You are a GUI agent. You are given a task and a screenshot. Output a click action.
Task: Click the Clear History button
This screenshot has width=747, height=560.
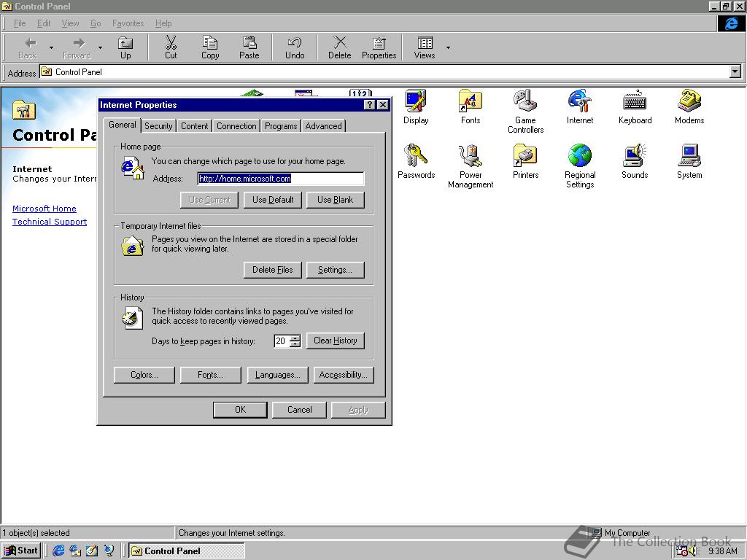coord(335,341)
